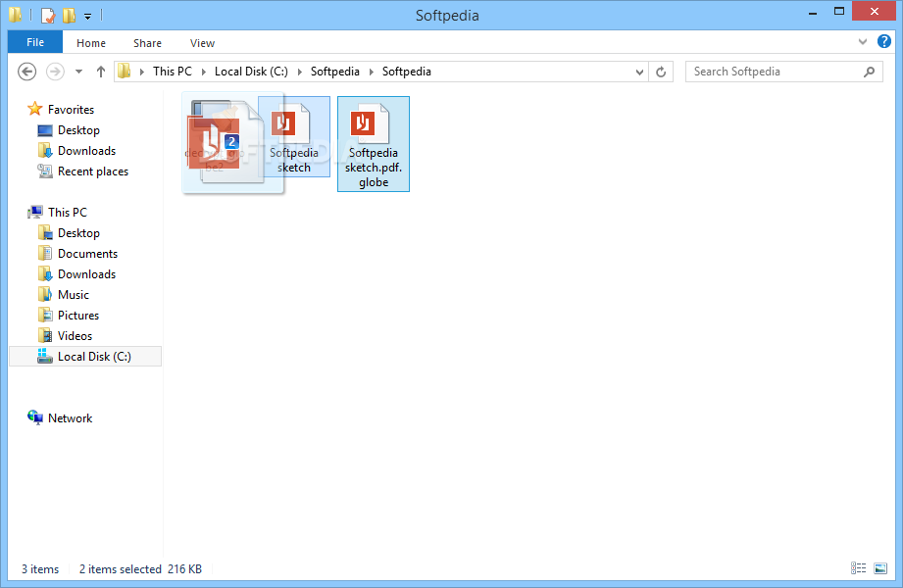903x588 pixels.
Task: Click the Local Disk drive icon
Action: [x=45, y=356]
